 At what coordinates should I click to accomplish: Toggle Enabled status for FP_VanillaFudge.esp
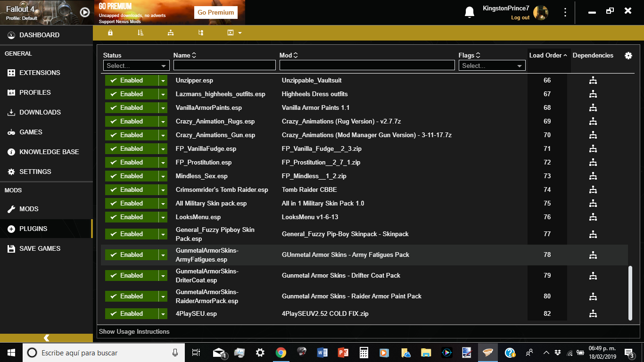pyautogui.click(x=132, y=148)
